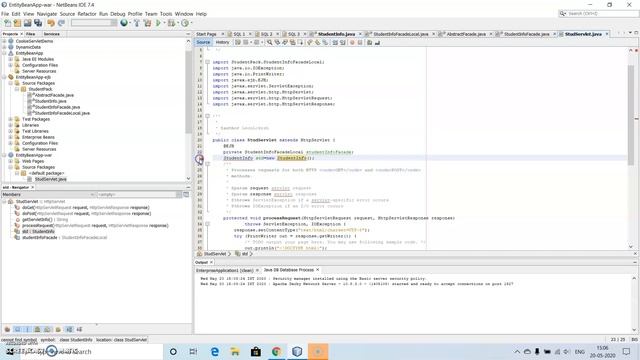Click the New Project toolbar icon
This screenshot has height=360, width=640.
click(x=18, y=23)
